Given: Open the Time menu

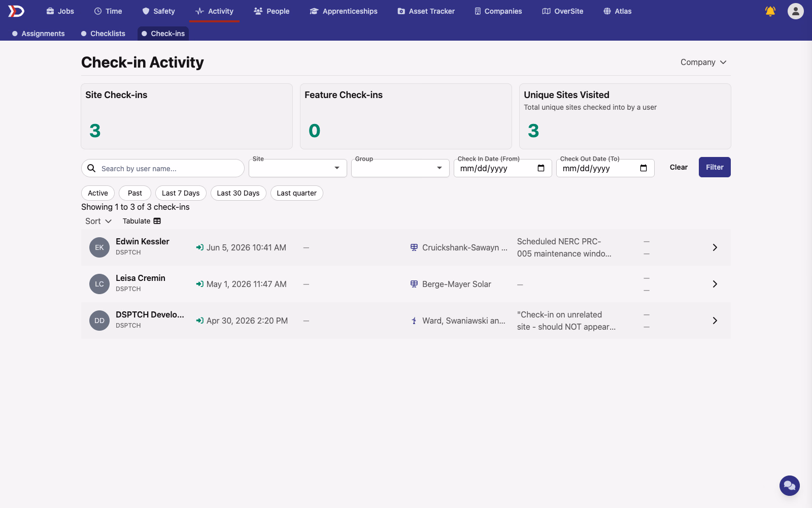Looking at the screenshot, I should pos(108,11).
